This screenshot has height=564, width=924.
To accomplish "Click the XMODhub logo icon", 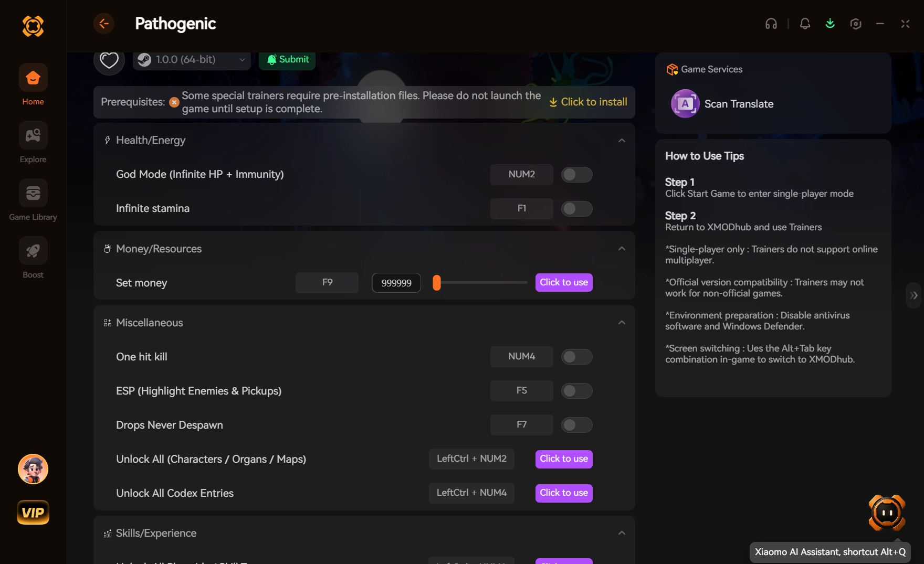I will [x=33, y=26].
